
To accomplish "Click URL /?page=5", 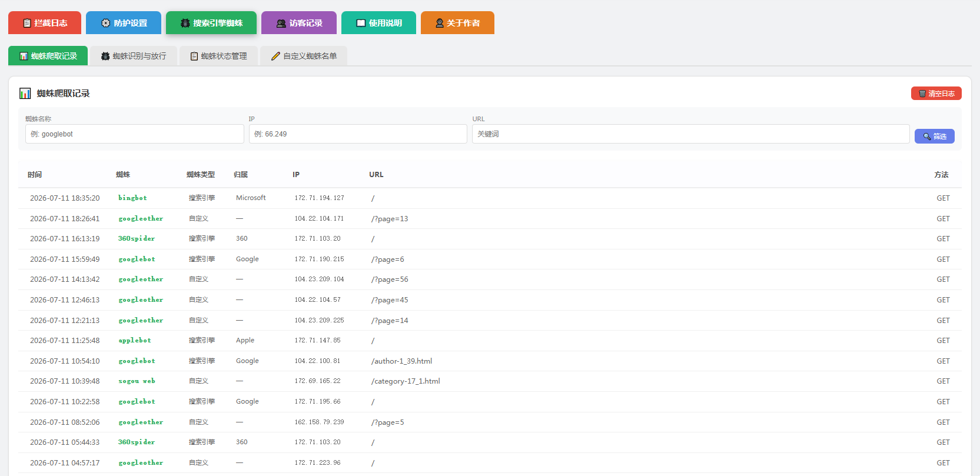I will 388,422.
